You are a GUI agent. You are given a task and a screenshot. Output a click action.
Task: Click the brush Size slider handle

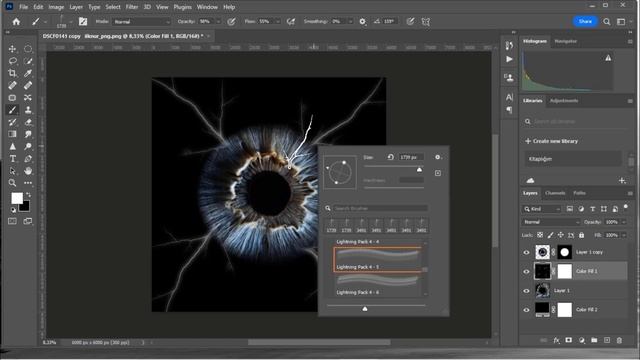pos(419,169)
